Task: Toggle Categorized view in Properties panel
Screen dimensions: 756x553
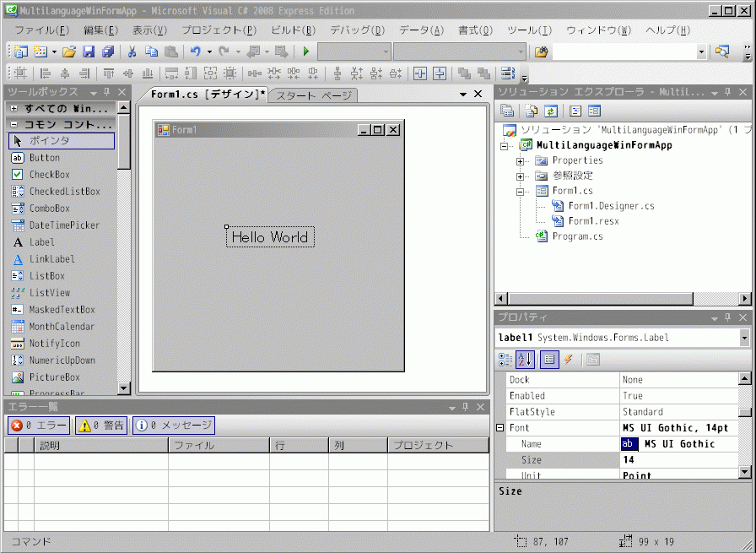Action: pyautogui.click(x=505, y=360)
